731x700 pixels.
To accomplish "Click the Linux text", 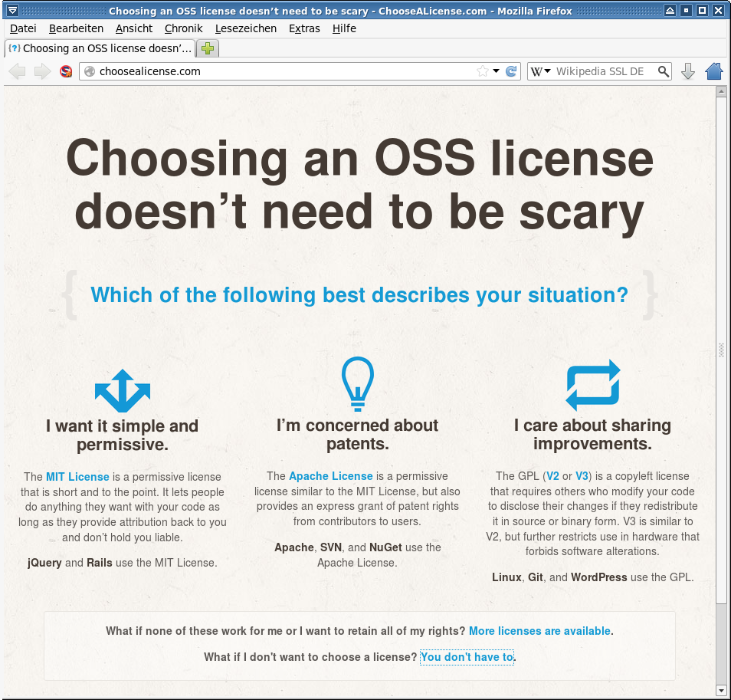I will [x=506, y=577].
